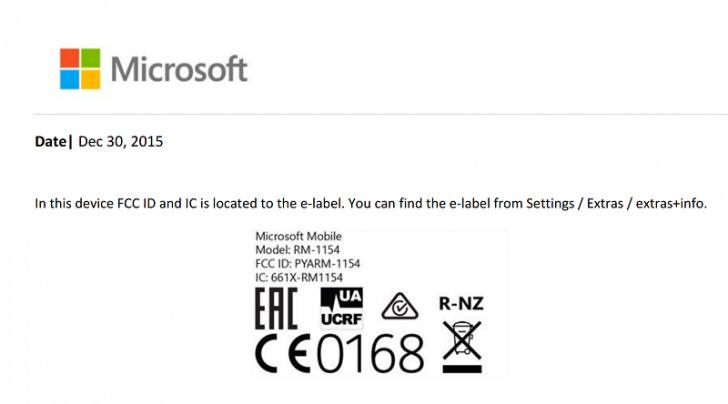Click the date Dec 30, 2015
Screen dimensions: 728x404
click(120, 142)
